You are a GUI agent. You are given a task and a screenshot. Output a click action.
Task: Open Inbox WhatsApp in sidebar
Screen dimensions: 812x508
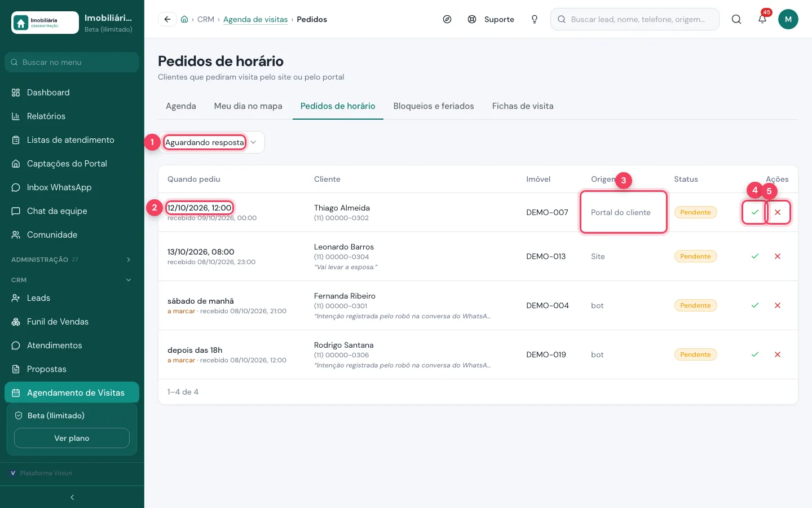point(72,187)
